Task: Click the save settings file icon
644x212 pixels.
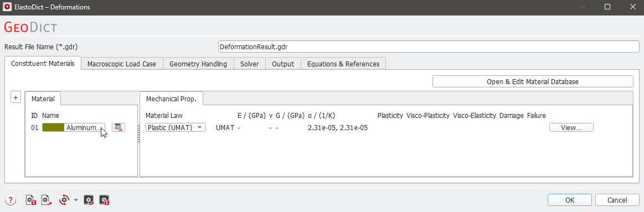Action: point(31,200)
